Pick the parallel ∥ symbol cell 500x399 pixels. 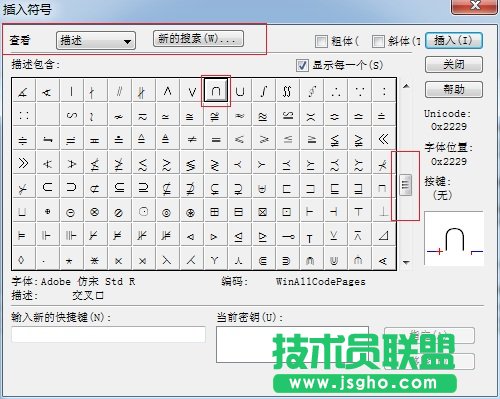click(119, 90)
